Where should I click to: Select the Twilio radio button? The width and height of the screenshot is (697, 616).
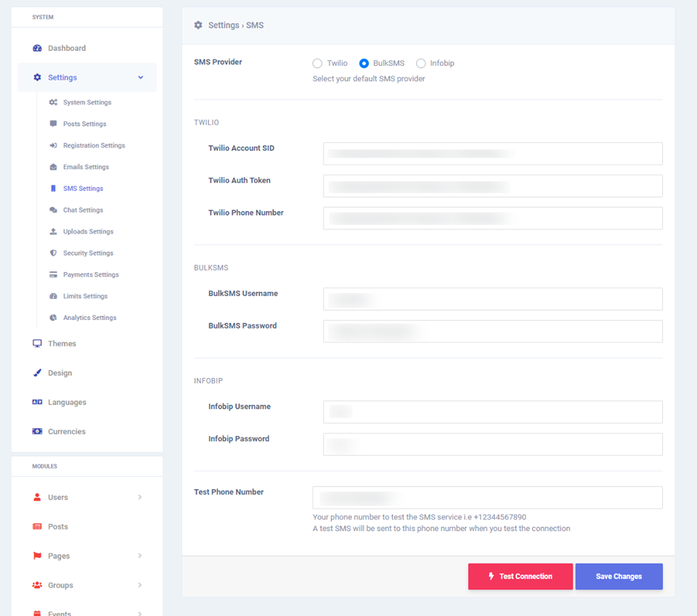point(317,64)
